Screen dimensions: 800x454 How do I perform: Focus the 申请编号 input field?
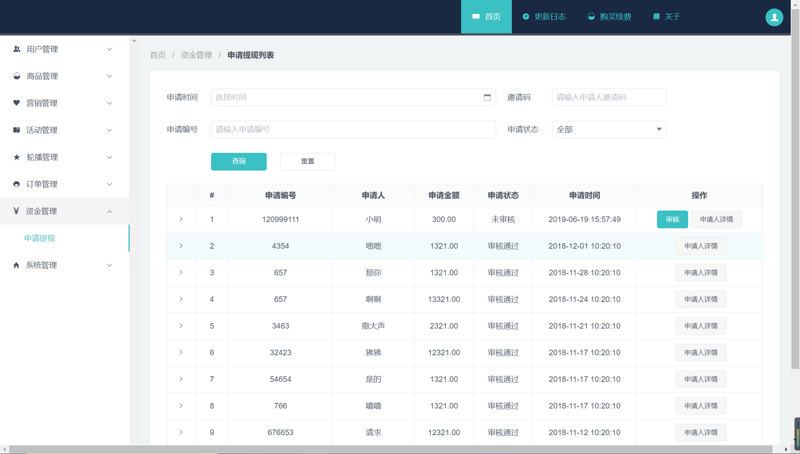353,130
